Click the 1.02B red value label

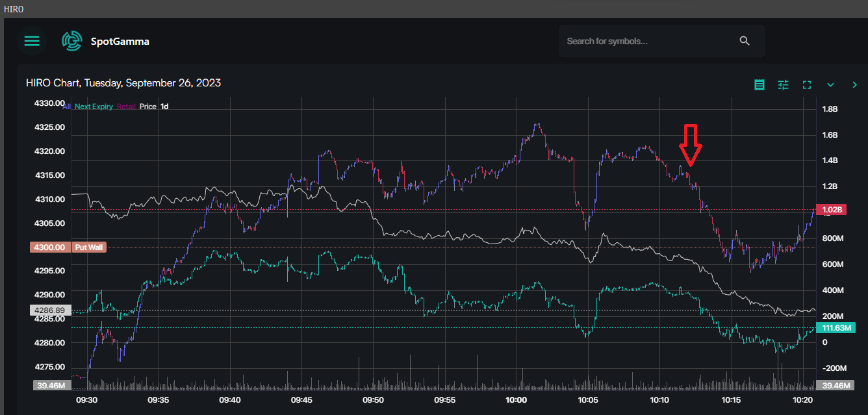[832, 210]
